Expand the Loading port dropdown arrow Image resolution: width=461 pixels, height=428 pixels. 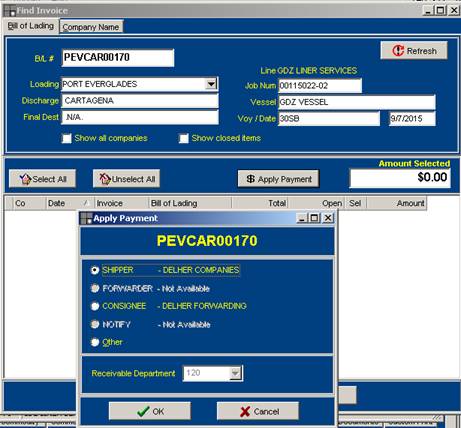tap(211, 84)
